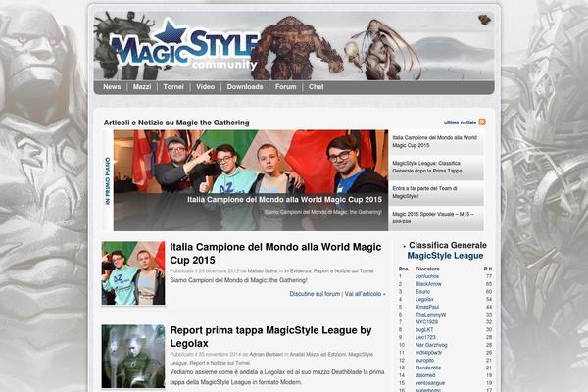The width and height of the screenshot is (588, 392).
Task: Open player confuchos in ranking
Action: click(427, 276)
